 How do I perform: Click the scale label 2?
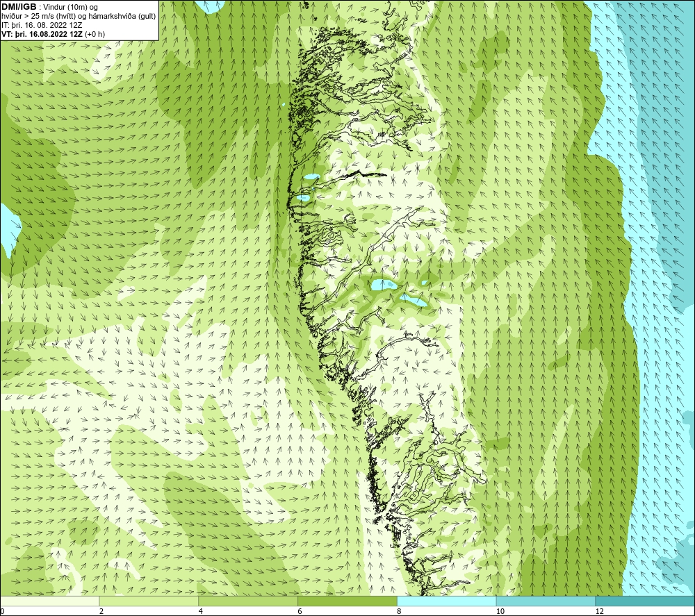coord(101,612)
